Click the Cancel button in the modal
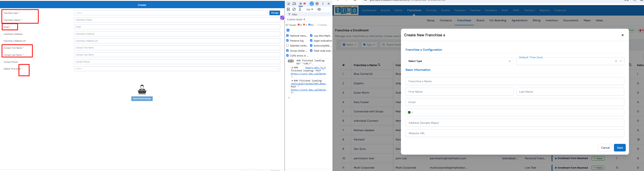Viewport: 644px width, 171px height. [x=605, y=148]
